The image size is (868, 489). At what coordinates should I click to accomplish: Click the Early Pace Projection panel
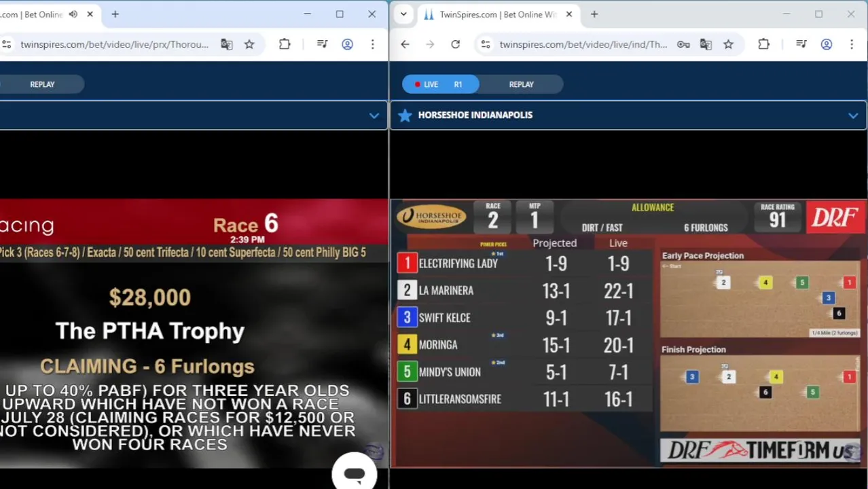[760, 295]
